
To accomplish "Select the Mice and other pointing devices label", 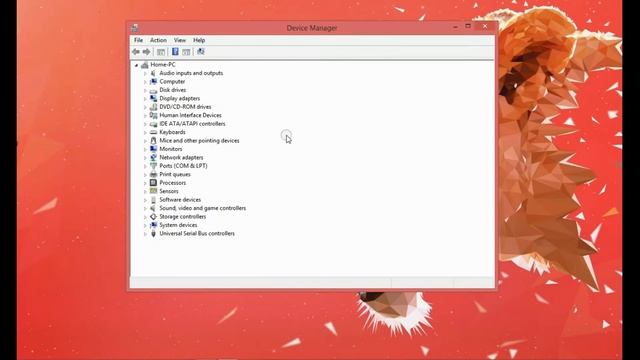I will tap(199, 141).
